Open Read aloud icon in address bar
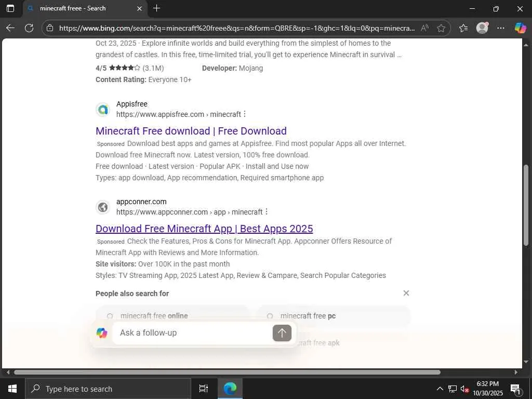 coord(424,28)
